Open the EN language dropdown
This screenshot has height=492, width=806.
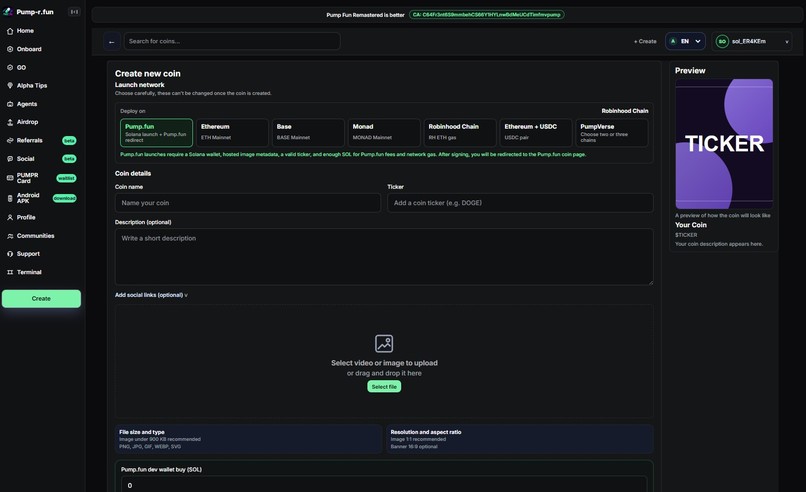685,41
